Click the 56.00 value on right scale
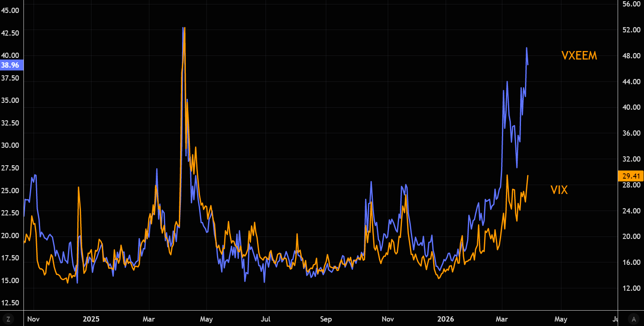644x326 pixels. [631, 4]
